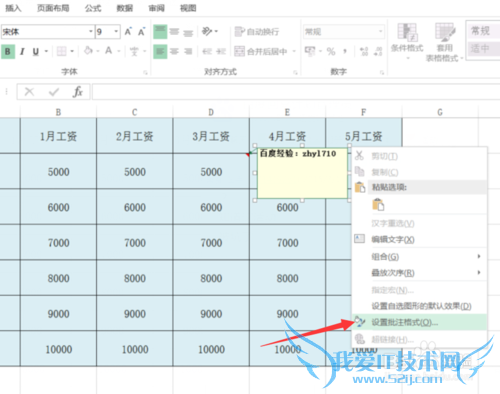Image resolution: width=500 pixels, height=394 pixels.
Task: Switch to the 公式 ribbon tab
Action: click(93, 8)
